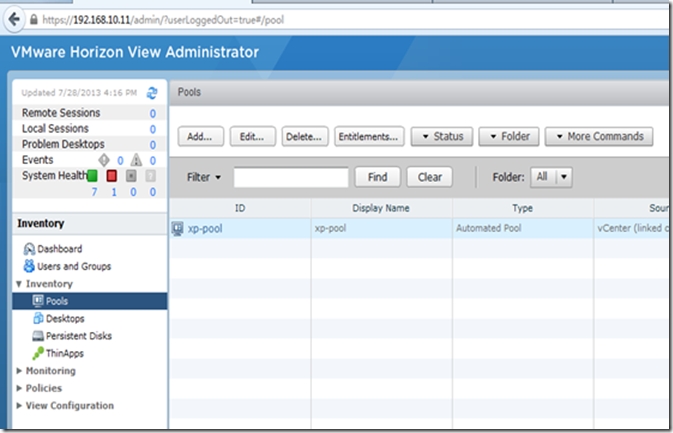Open the Folder command dropdown button

[x=509, y=136]
